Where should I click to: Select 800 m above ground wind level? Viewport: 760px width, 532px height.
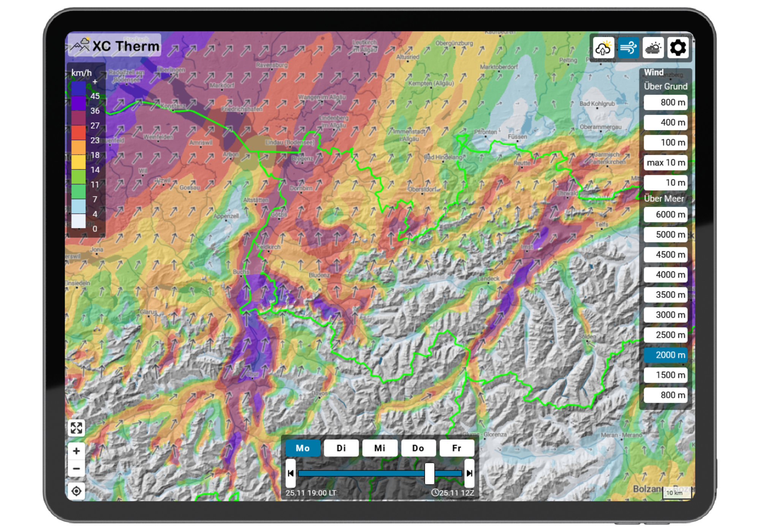666,103
